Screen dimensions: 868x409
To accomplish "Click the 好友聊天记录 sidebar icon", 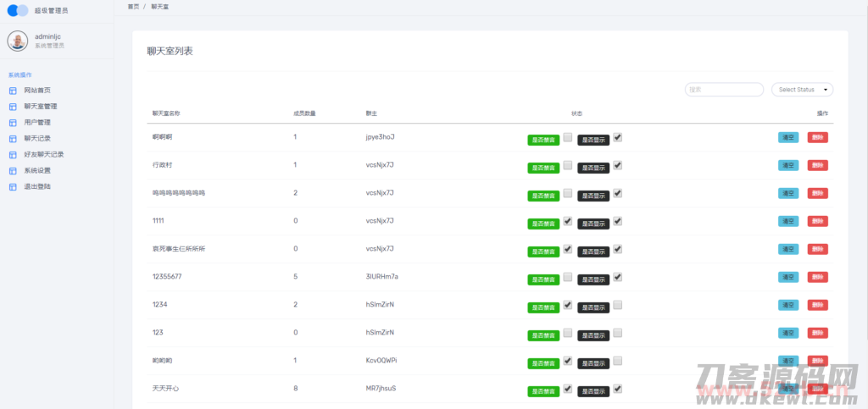I will (x=13, y=155).
